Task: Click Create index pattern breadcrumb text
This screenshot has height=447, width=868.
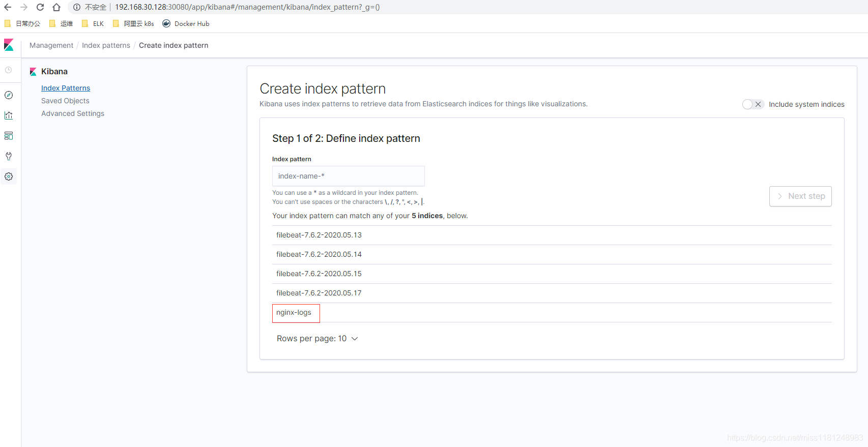Action: 173,45
